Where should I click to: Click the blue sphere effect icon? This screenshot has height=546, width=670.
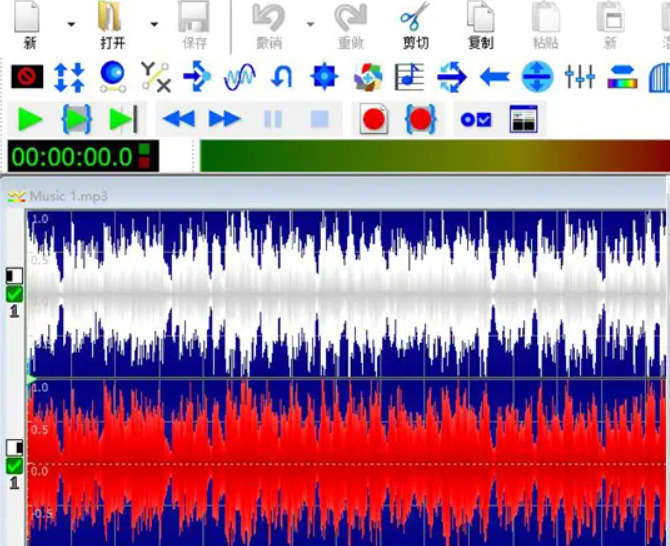(112, 77)
